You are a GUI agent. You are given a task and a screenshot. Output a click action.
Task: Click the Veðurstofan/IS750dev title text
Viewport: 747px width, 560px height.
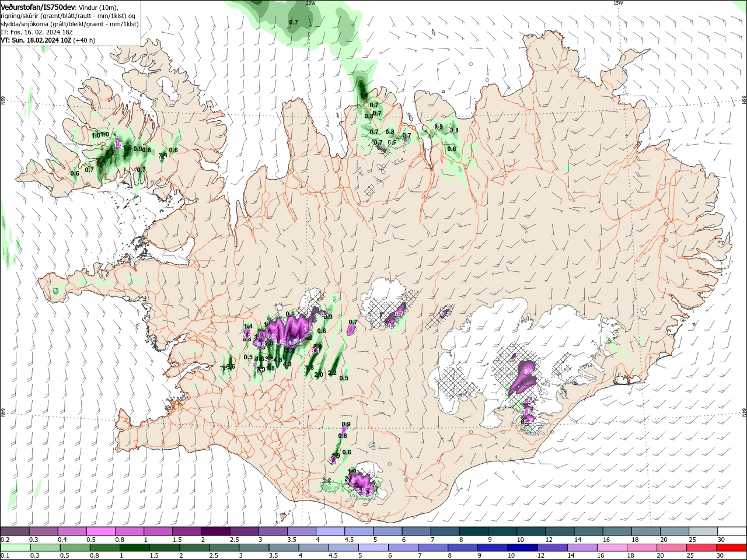[37, 6]
